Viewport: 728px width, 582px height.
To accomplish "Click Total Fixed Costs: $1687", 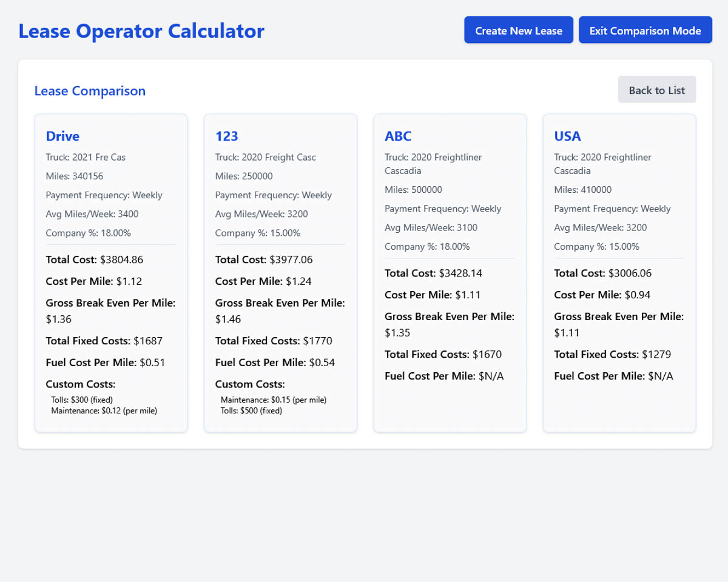I will [x=104, y=341].
